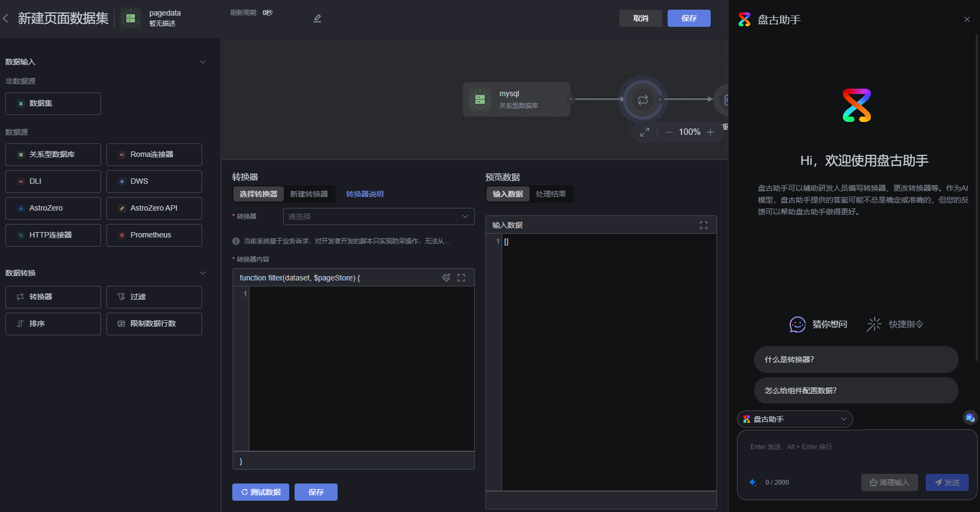Switch to the 处理结果 preview tab
Image resolution: width=980 pixels, height=512 pixels.
(x=551, y=194)
